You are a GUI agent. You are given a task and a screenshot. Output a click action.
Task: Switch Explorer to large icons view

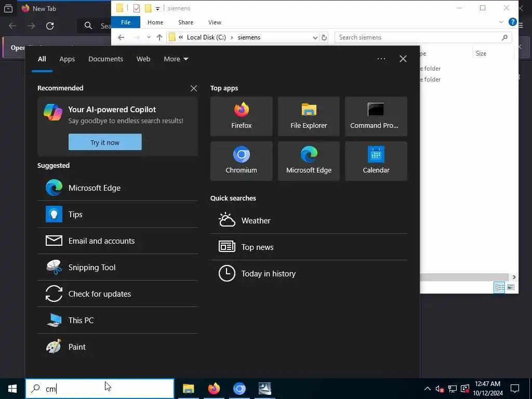pos(510,287)
